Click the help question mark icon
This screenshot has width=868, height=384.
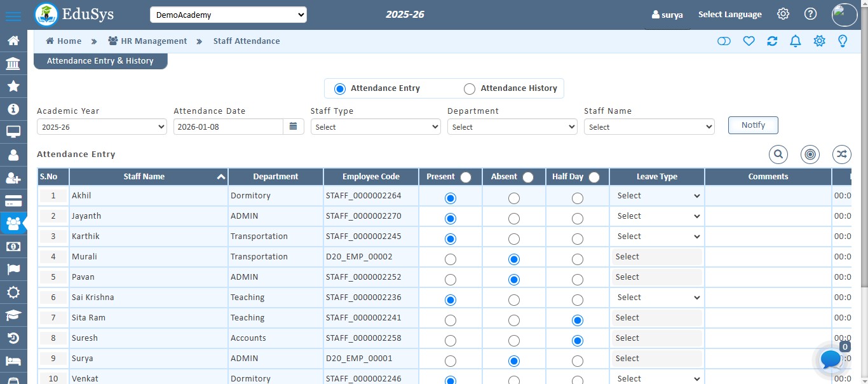point(810,14)
